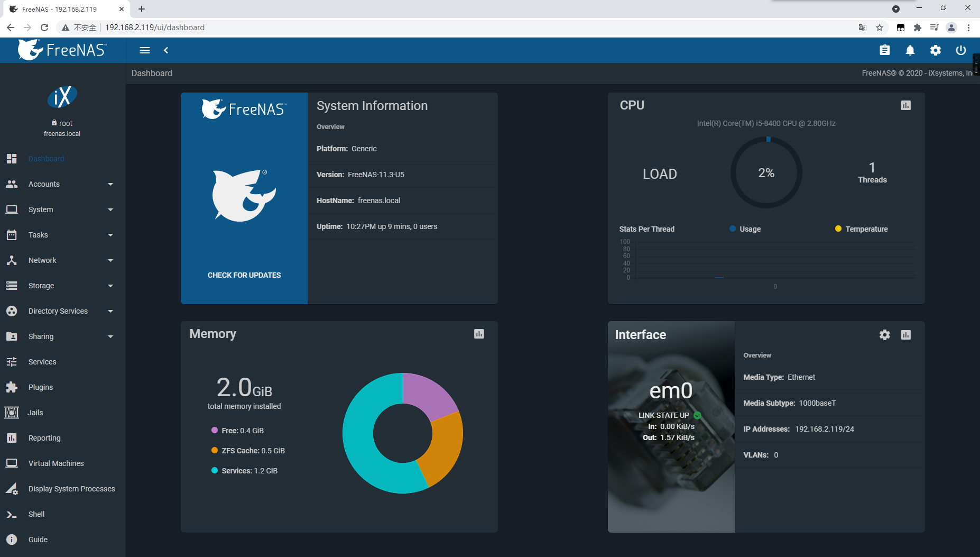Click the Reporting chart icon in sidebar
980x557 pixels.
coord(12,438)
